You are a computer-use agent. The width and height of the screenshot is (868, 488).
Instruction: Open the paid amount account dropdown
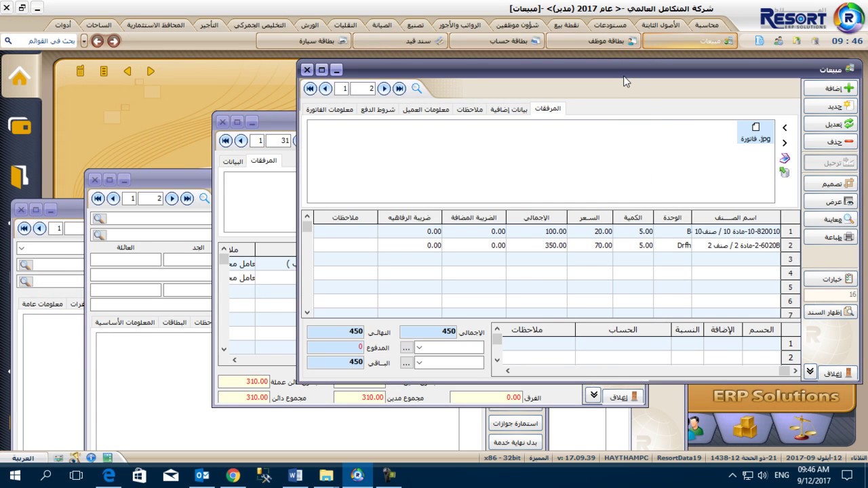pyautogui.click(x=420, y=347)
